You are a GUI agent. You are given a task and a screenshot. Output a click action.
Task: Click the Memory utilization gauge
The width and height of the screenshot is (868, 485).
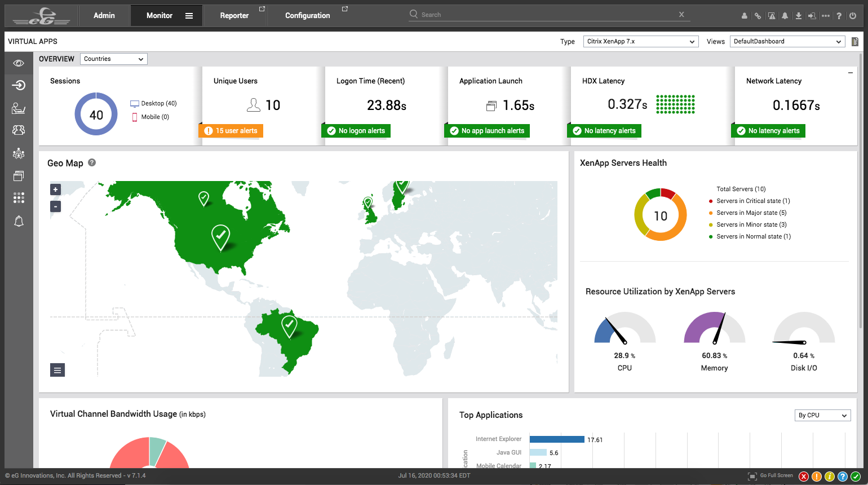(x=715, y=328)
